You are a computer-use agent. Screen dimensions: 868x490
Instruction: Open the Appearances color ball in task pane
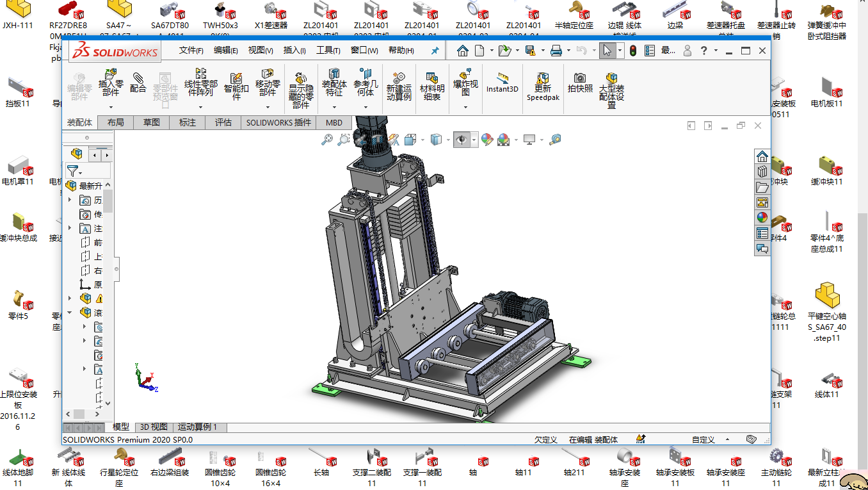762,217
